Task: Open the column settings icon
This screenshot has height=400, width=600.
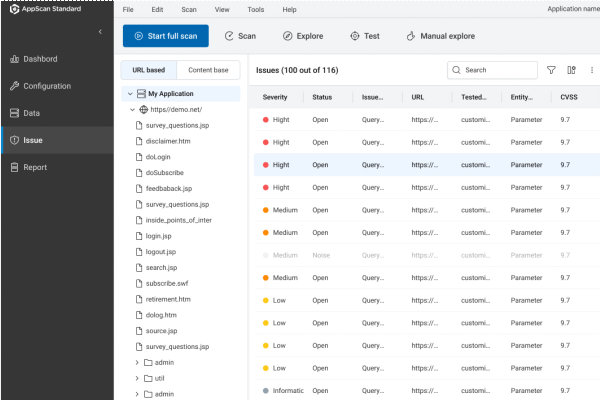Action: [x=571, y=71]
